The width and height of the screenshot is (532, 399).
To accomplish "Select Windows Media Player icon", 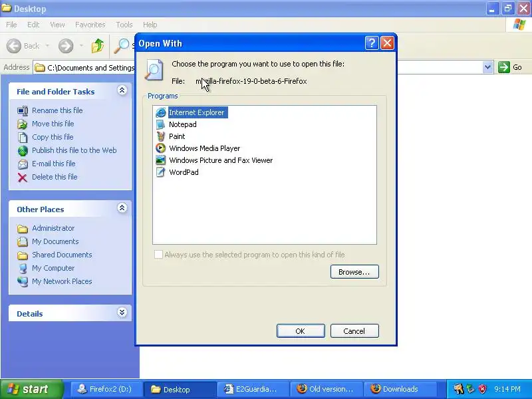I will [160, 148].
